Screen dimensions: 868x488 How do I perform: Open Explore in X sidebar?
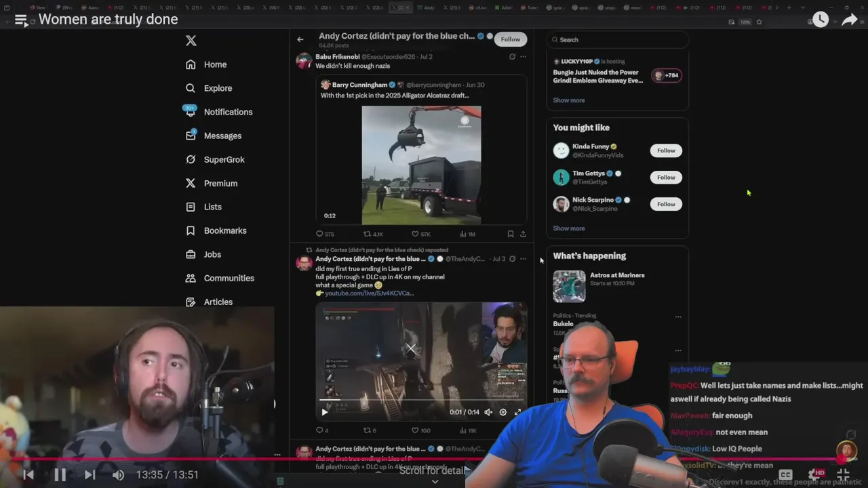click(x=209, y=88)
